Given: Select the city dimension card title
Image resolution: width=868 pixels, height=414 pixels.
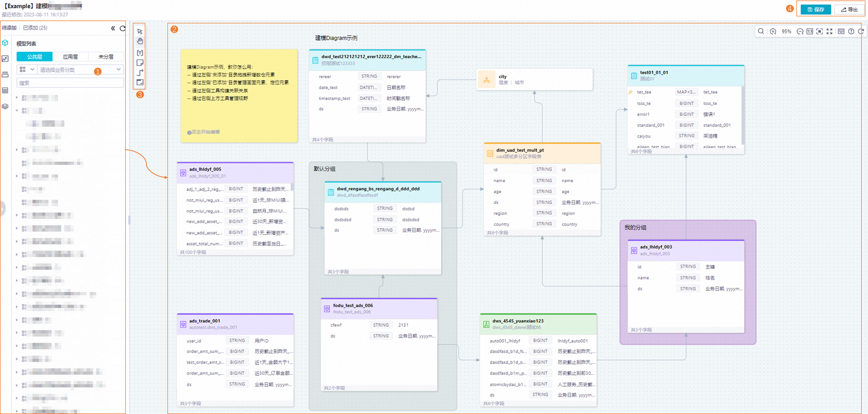Looking at the screenshot, I should (x=502, y=76).
